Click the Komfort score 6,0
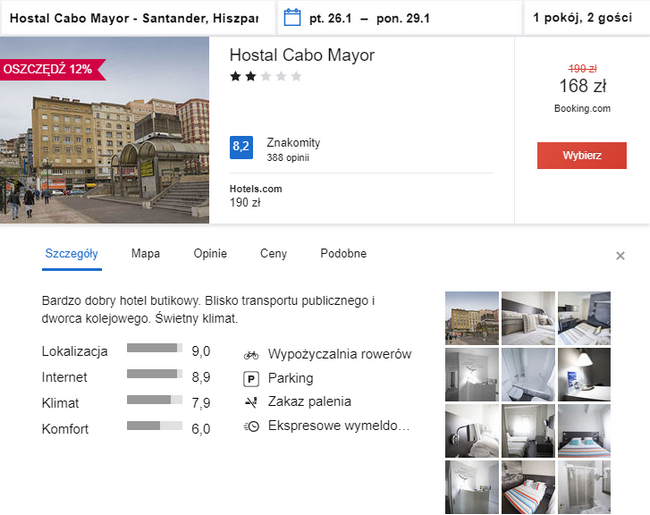Screen dimensions: 650x515 click(x=201, y=429)
